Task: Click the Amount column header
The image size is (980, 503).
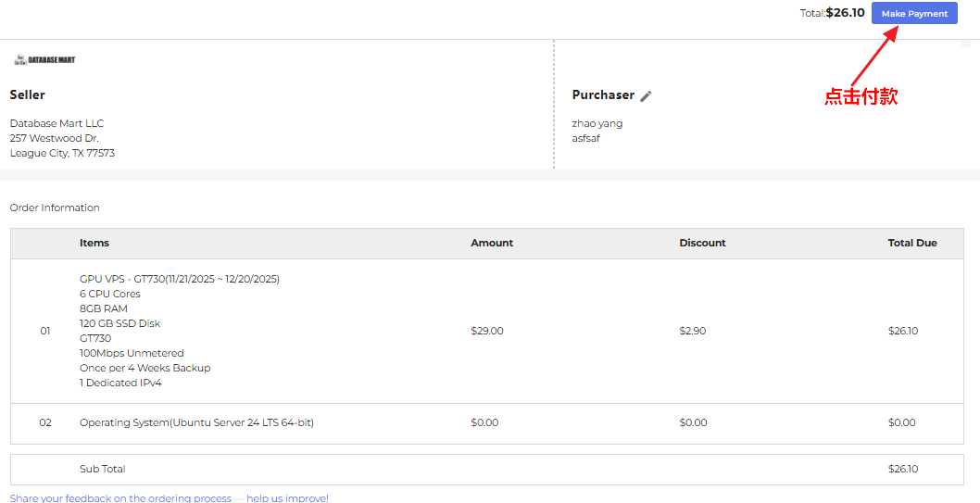Action: tap(491, 243)
